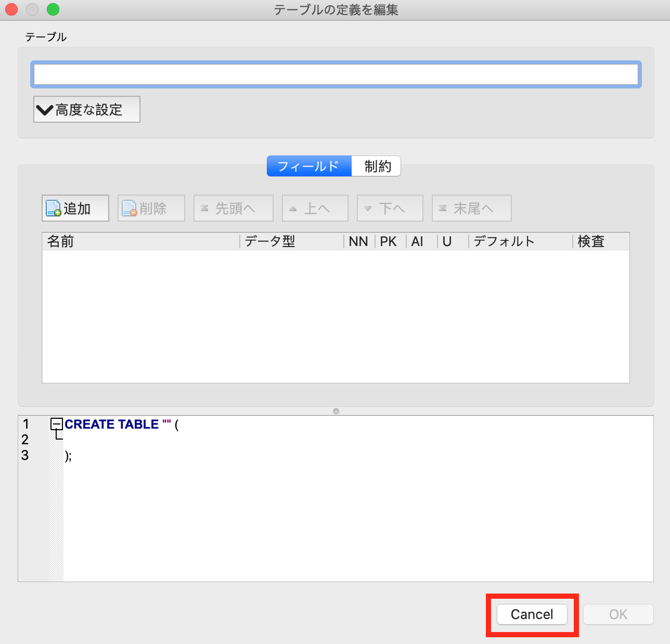The image size is (670, 644).
Task: Click the CREATE TABLE text in SQL preview
Action: click(x=112, y=424)
